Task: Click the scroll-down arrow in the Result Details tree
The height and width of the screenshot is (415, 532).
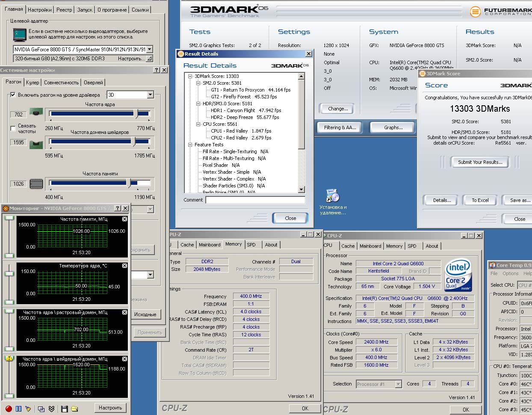Action: point(301,190)
